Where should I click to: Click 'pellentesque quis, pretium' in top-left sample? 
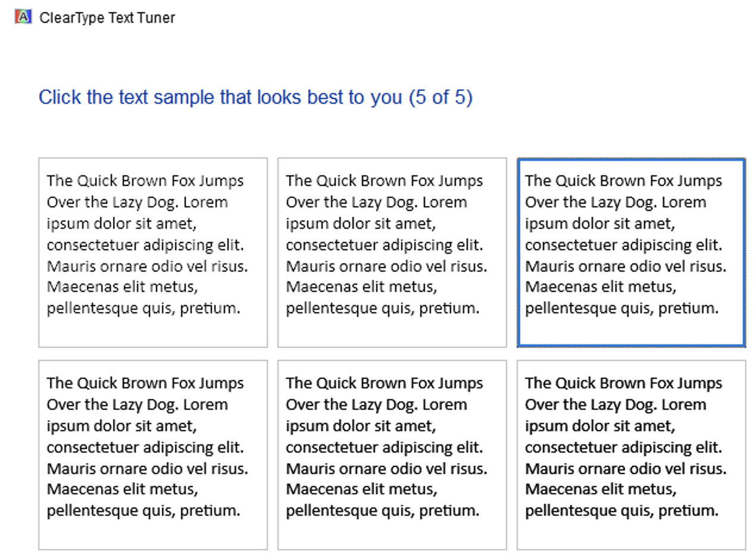(x=143, y=309)
